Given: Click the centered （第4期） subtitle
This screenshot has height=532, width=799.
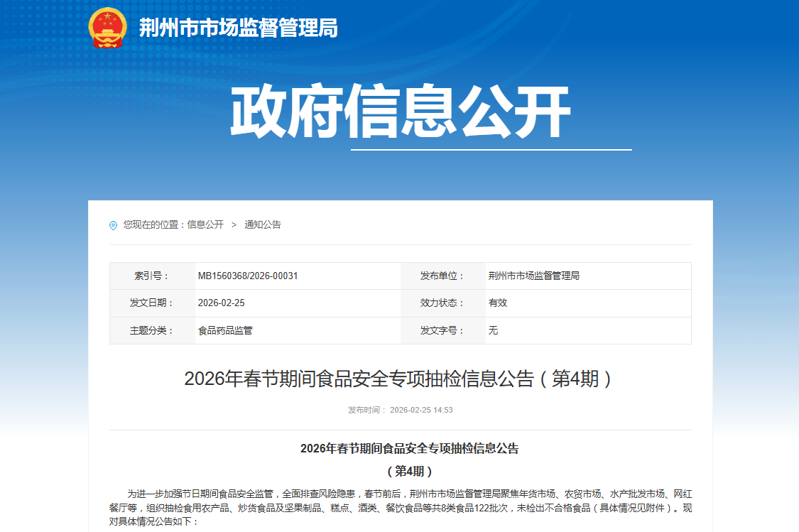Looking at the screenshot, I should (409, 471).
